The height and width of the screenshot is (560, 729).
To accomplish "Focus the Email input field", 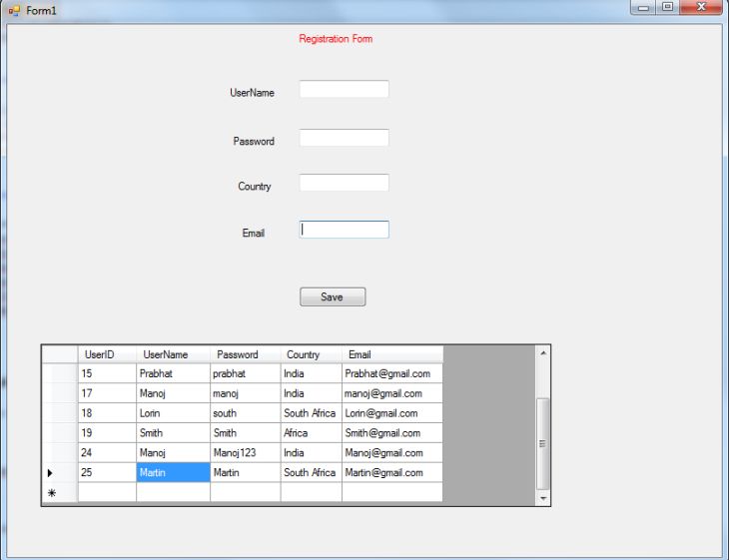I will 345,230.
